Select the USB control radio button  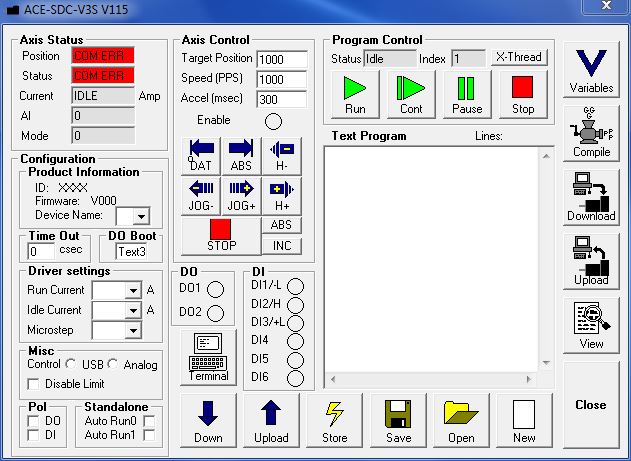click(x=71, y=365)
